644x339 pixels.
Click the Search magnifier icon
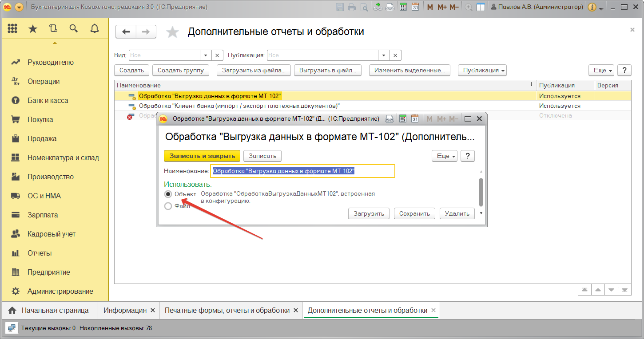pyautogui.click(x=74, y=29)
